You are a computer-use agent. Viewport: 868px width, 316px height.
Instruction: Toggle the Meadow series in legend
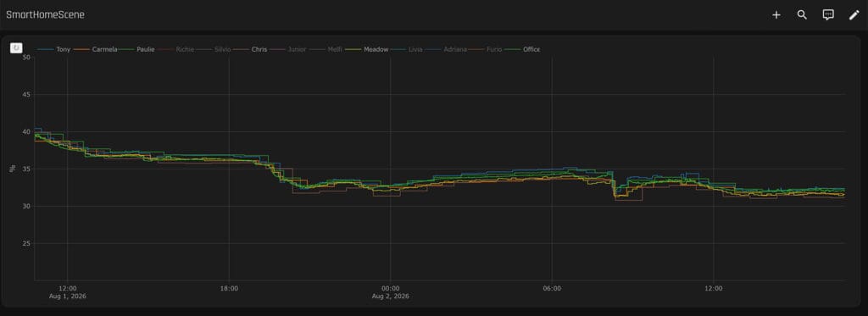[x=366, y=49]
